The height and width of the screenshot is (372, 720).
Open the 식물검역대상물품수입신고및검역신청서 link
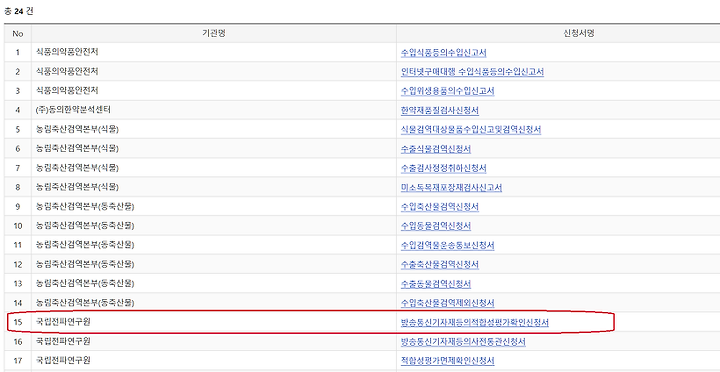pyautogui.click(x=471, y=130)
